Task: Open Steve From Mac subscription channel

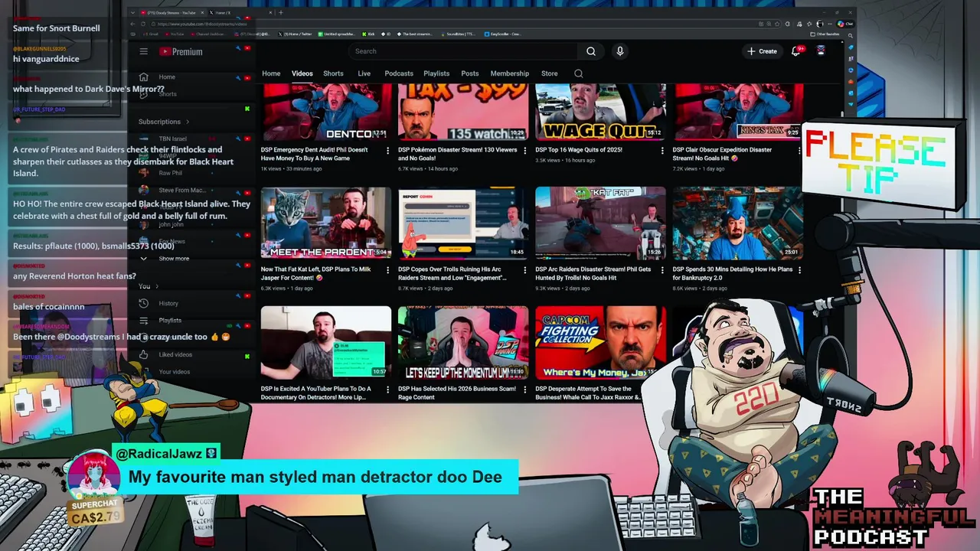Action: tap(181, 191)
